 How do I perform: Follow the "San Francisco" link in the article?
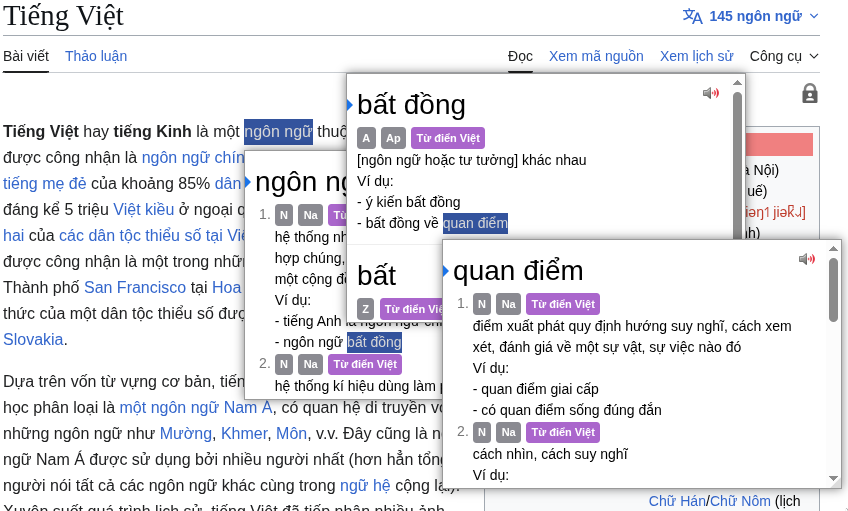(134, 287)
